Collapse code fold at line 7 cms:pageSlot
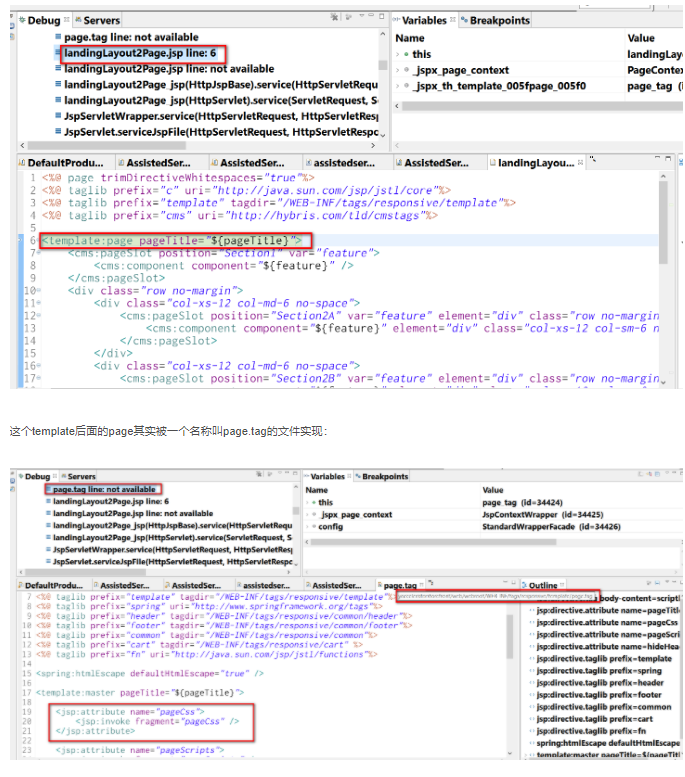This screenshot has width=685, height=777. pyautogui.click(x=39, y=253)
